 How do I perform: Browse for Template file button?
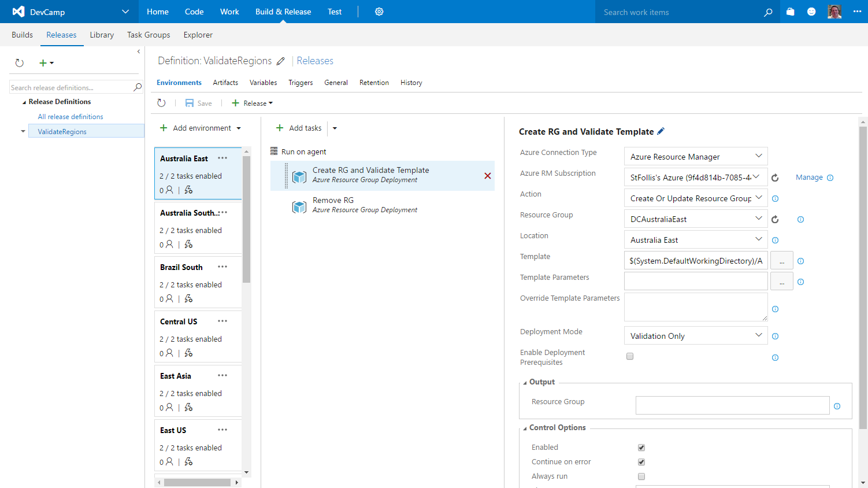[x=782, y=261]
